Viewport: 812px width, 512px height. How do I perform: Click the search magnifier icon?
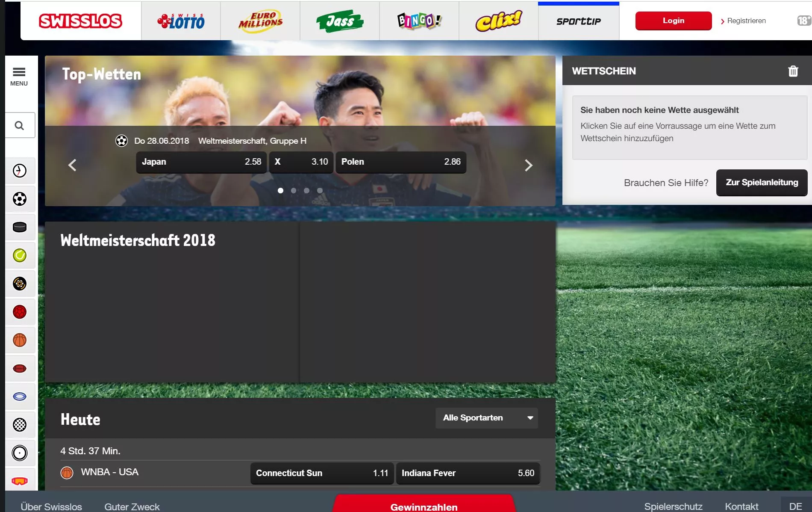pos(20,125)
